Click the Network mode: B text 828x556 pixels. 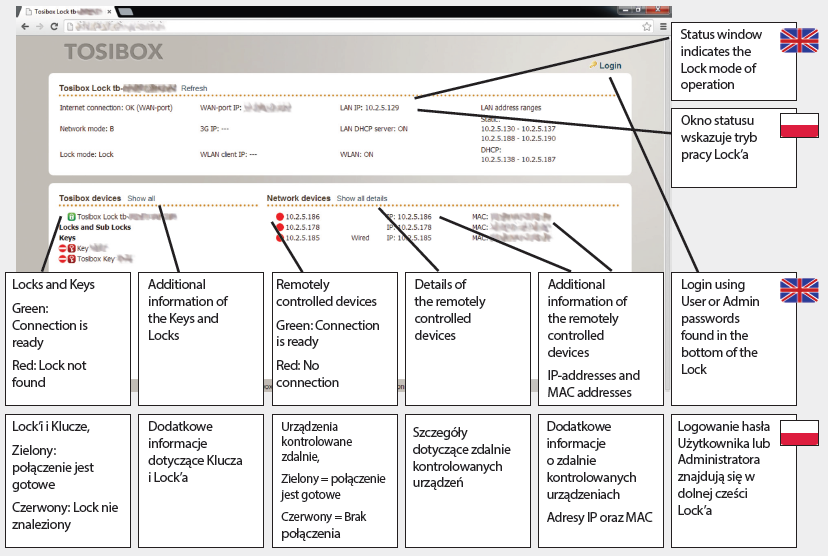(x=87, y=129)
